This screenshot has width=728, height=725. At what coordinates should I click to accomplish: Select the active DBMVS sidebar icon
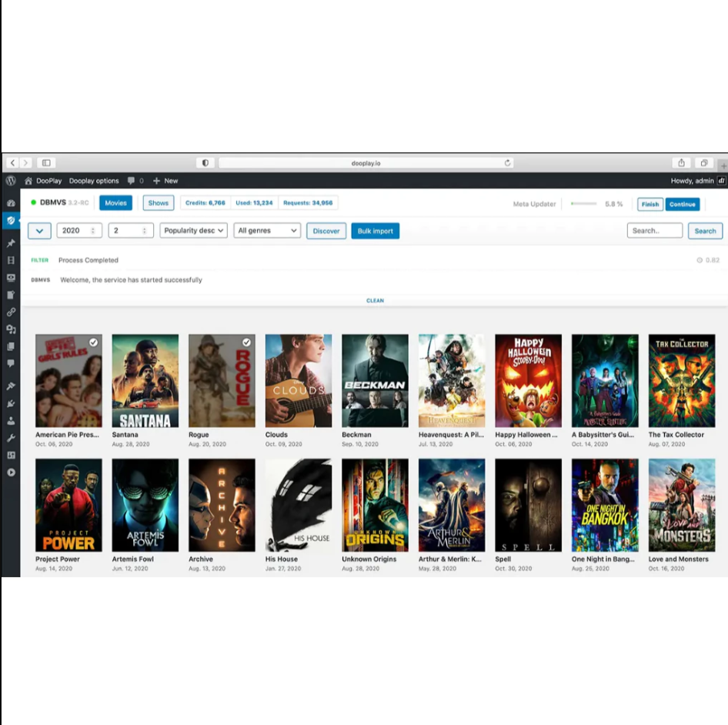point(11,220)
